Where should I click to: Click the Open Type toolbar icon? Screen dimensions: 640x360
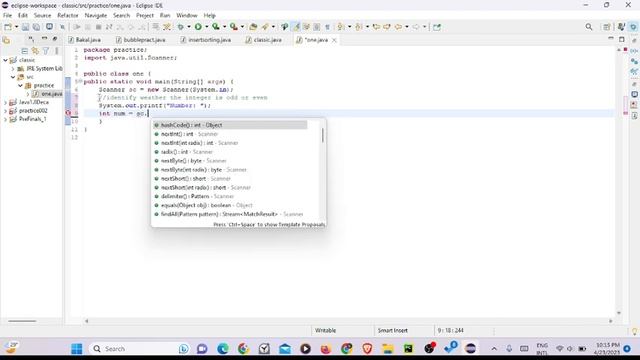pos(253,27)
